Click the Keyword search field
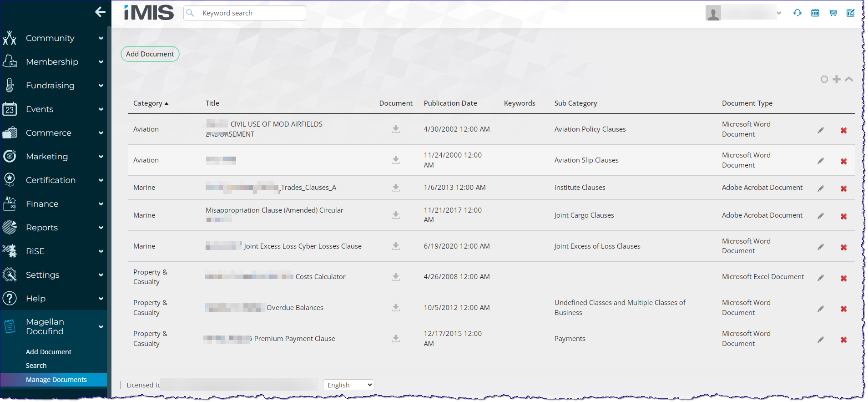Image resolution: width=868 pixels, height=402 pixels. point(250,13)
